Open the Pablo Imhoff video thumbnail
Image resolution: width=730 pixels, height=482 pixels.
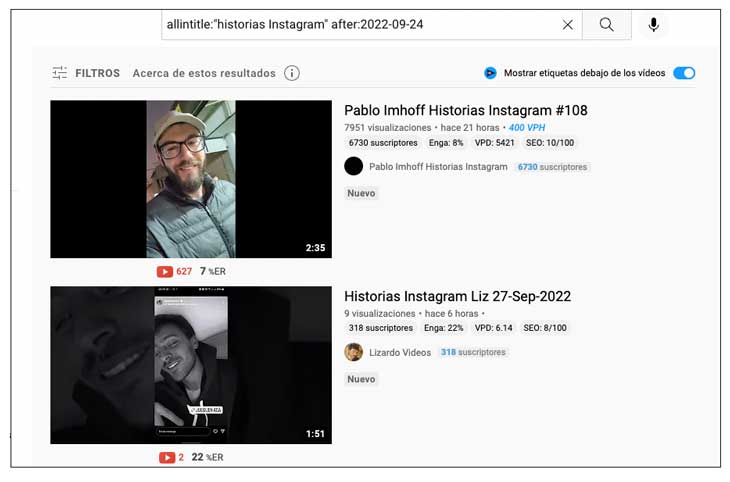(191, 179)
